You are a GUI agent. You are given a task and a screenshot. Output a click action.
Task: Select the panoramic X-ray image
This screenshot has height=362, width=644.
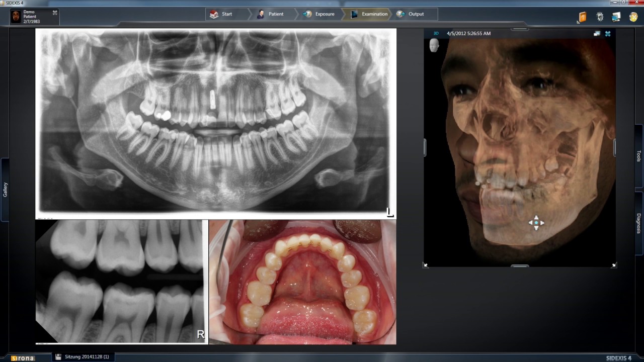(215, 121)
